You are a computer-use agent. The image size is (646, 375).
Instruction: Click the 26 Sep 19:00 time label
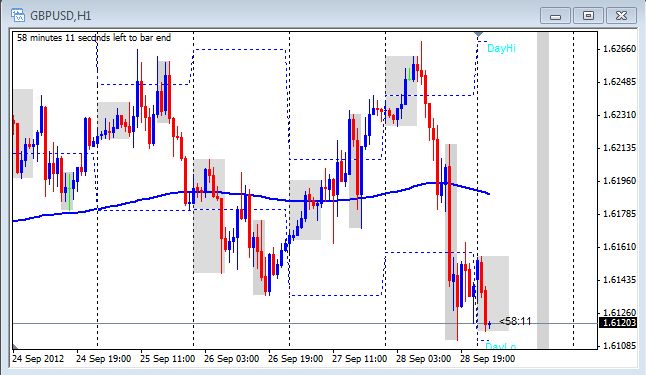pyautogui.click(x=295, y=359)
